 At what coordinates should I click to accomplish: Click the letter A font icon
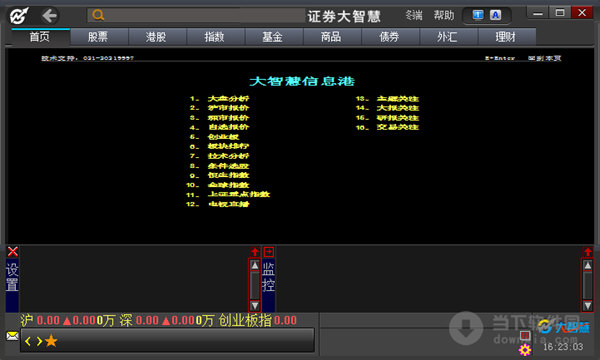(x=496, y=15)
